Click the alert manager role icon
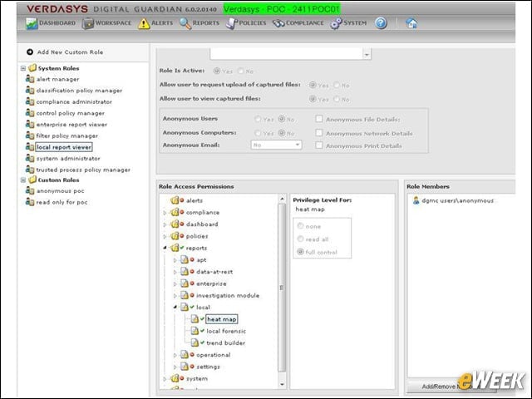532x399 pixels. coord(30,79)
